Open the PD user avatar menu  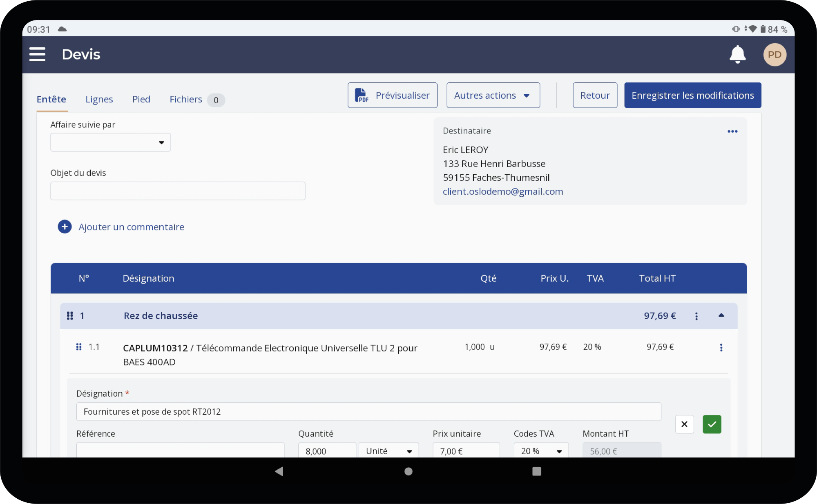775,55
